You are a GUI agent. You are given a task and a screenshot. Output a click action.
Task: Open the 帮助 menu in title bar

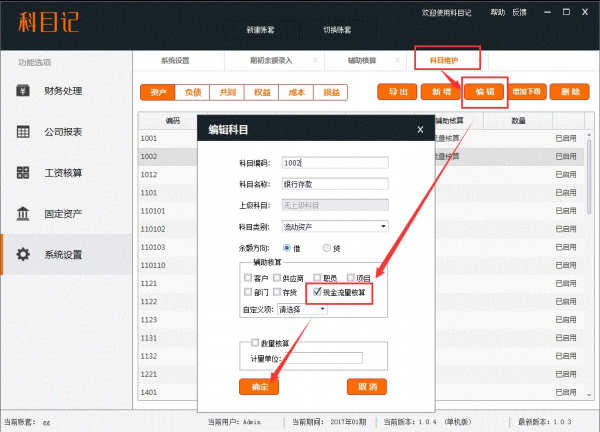coord(498,13)
